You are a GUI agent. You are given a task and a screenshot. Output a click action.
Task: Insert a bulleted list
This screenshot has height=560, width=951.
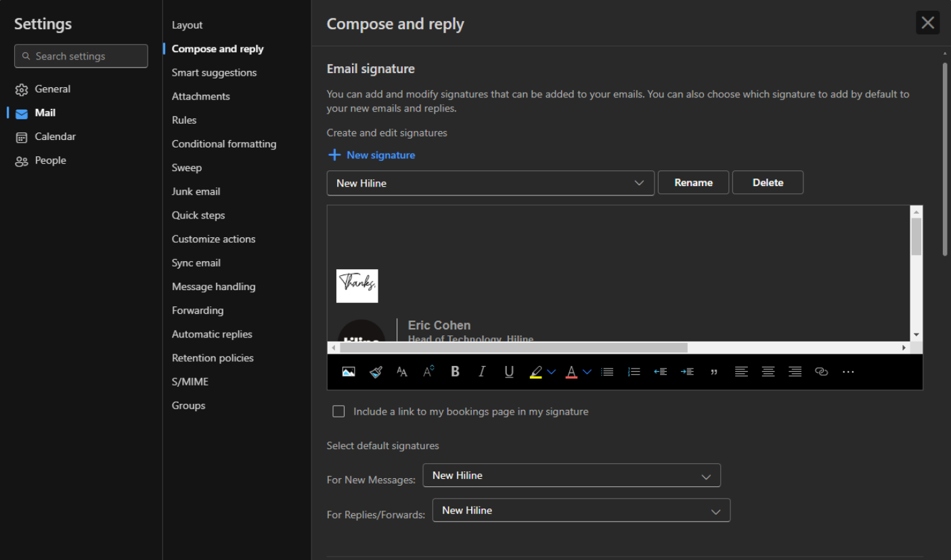tap(607, 371)
